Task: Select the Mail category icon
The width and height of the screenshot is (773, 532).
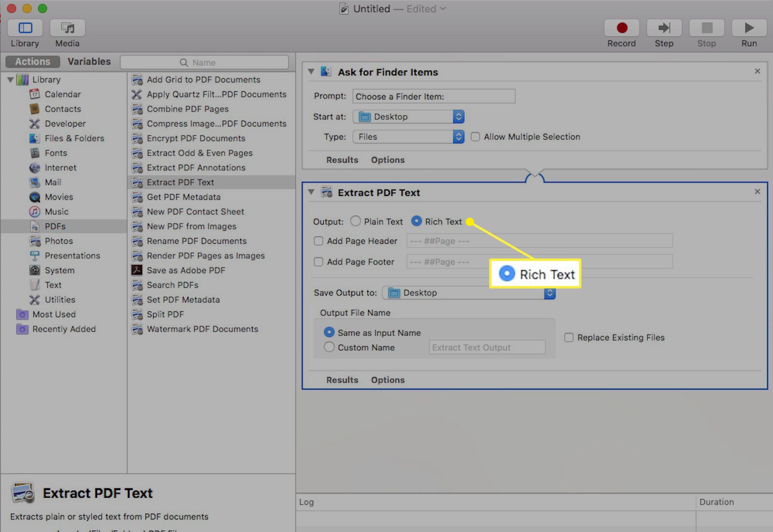Action: tap(35, 182)
